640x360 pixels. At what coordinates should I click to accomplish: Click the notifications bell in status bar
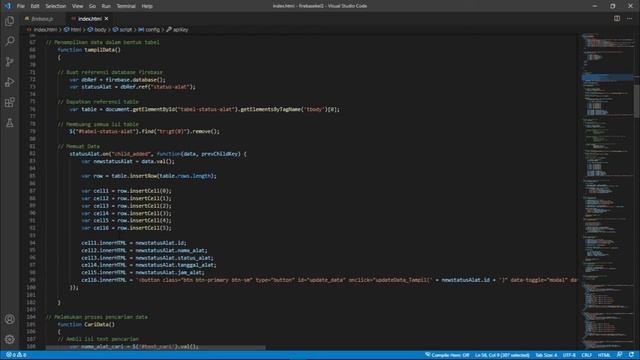631,355
